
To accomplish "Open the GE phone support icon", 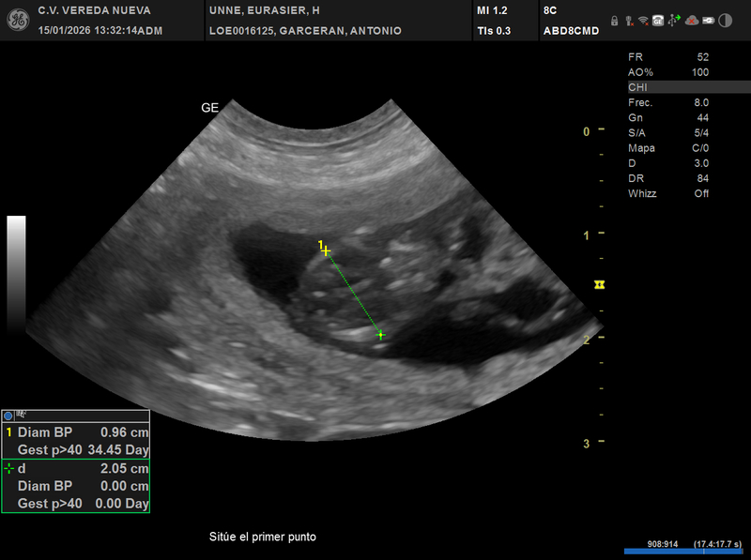I will point(658,21).
